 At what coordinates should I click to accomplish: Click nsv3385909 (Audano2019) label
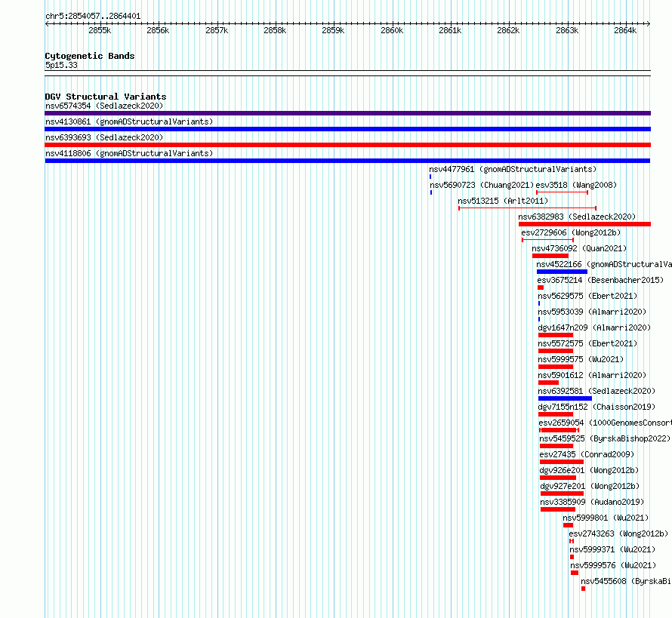pos(592,502)
